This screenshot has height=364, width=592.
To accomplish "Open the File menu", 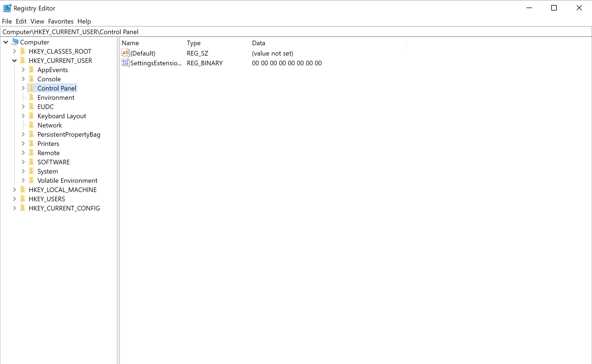I will (7, 21).
